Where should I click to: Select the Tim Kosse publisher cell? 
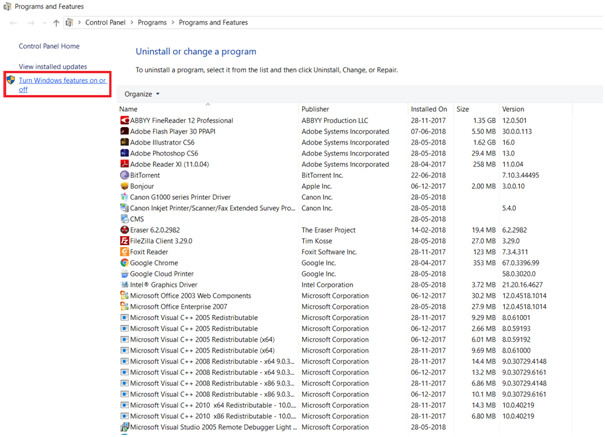317,241
